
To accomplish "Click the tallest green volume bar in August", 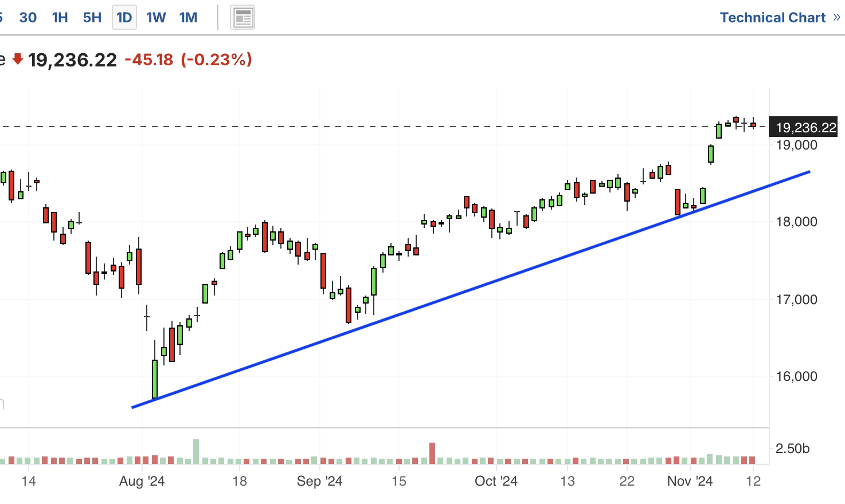I will click(x=196, y=451).
